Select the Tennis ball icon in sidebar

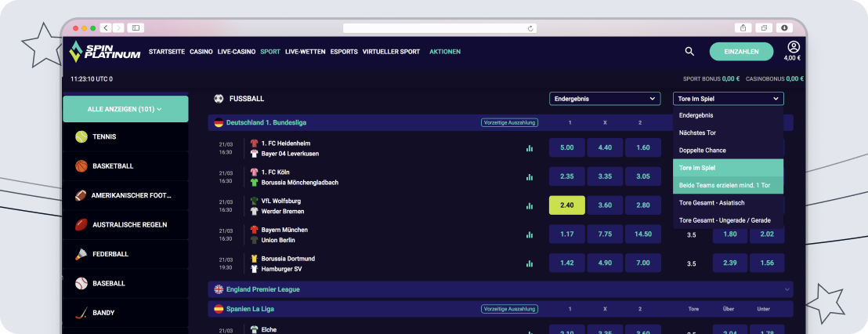pyautogui.click(x=81, y=136)
